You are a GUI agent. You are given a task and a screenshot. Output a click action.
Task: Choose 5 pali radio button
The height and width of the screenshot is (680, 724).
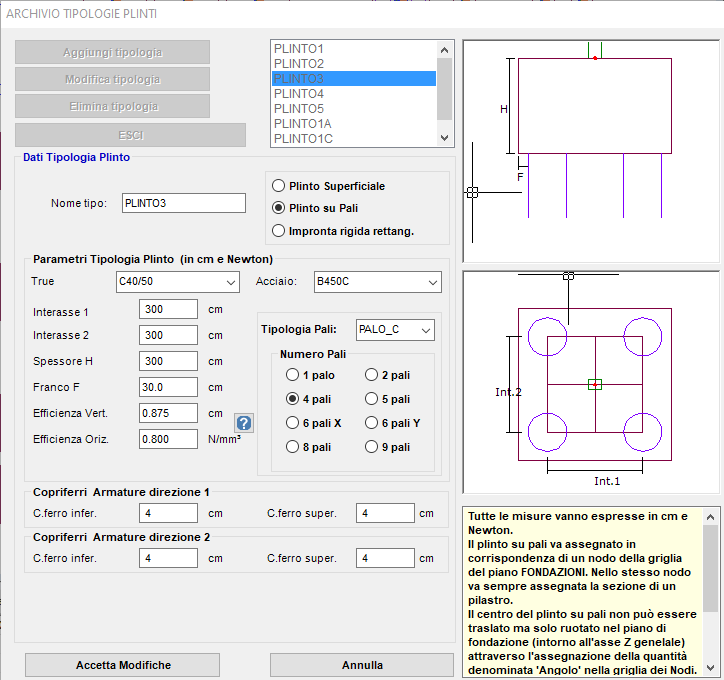(x=387, y=399)
